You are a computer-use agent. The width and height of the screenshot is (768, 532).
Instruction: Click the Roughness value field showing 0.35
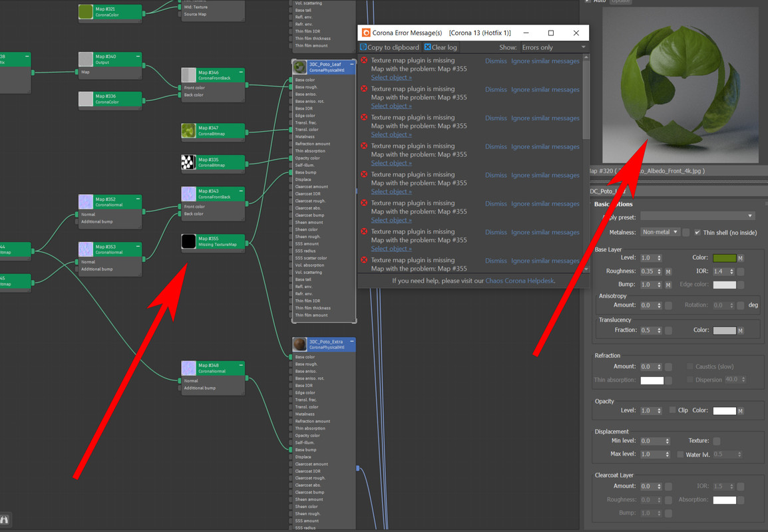point(648,271)
